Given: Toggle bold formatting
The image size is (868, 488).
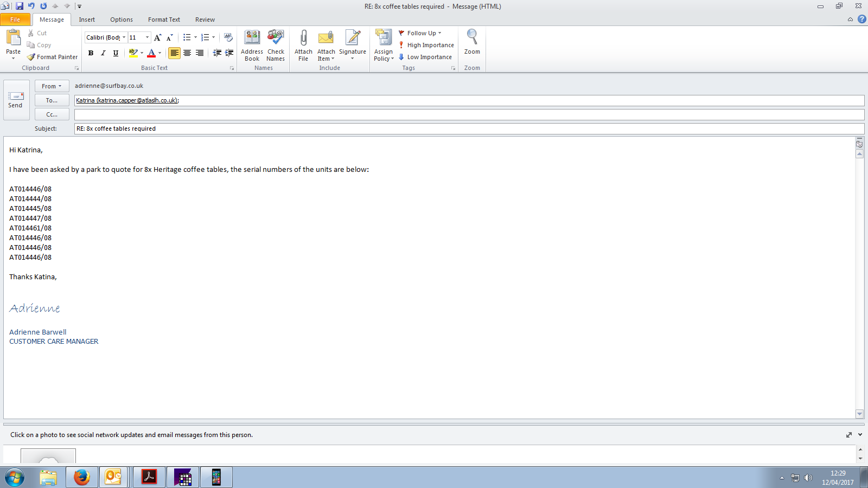Looking at the screenshot, I should tap(91, 53).
